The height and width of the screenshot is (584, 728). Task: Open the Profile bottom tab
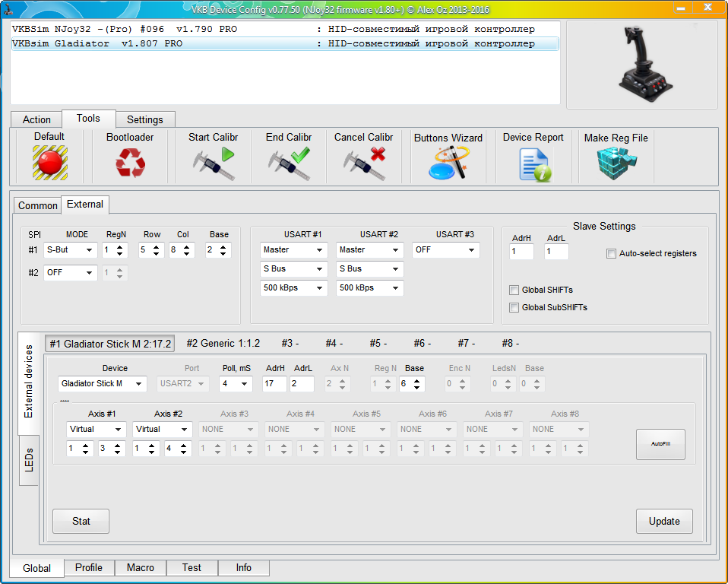pos(89,568)
